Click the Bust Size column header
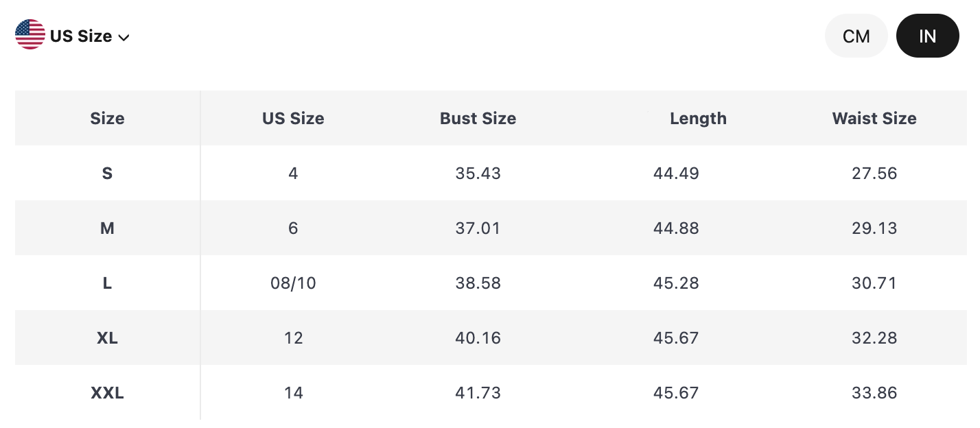Screen dimensions: 980x428 pyautogui.click(x=478, y=119)
